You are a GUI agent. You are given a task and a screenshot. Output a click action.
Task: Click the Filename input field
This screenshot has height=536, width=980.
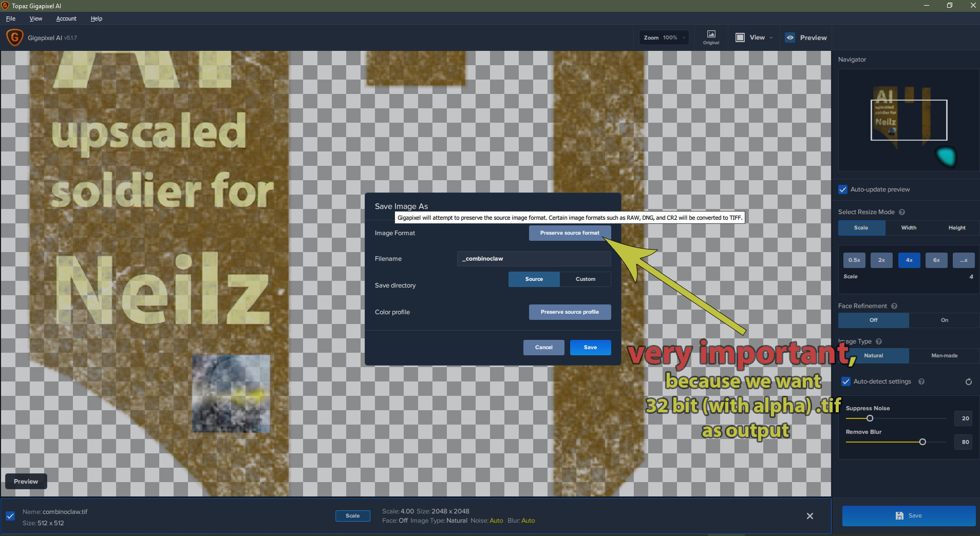click(x=534, y=259)
